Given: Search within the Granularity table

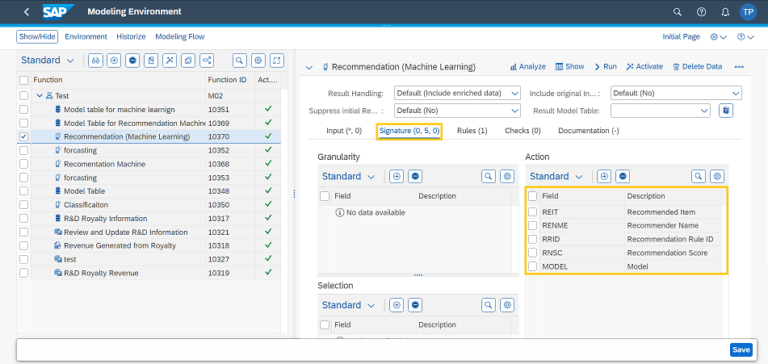Looking at the screenshot, I should pos(488,176).
